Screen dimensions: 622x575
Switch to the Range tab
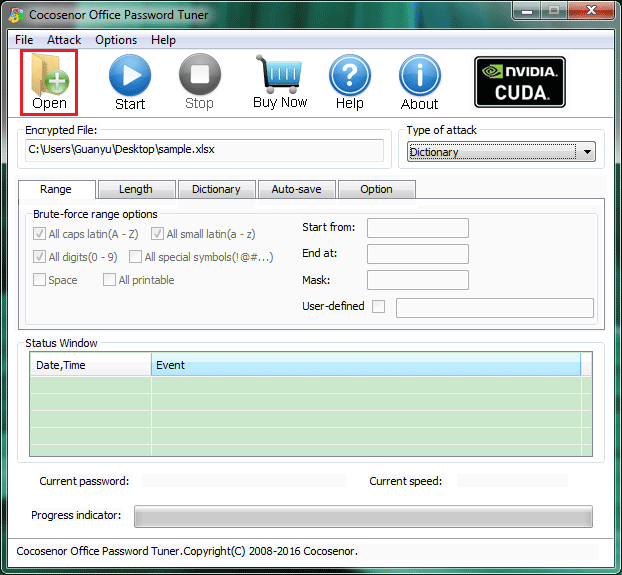56,189
